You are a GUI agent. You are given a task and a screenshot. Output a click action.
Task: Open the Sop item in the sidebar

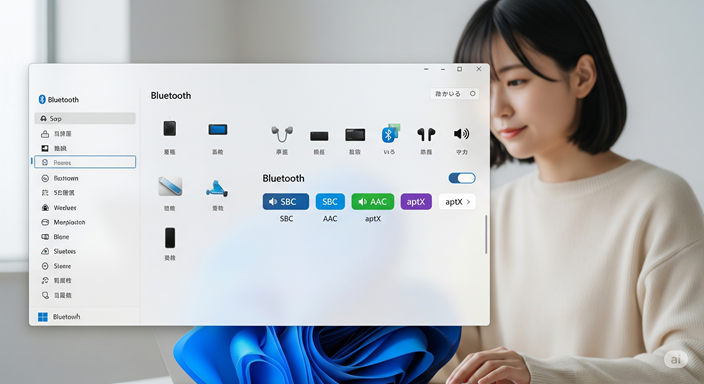pos(85,118)
